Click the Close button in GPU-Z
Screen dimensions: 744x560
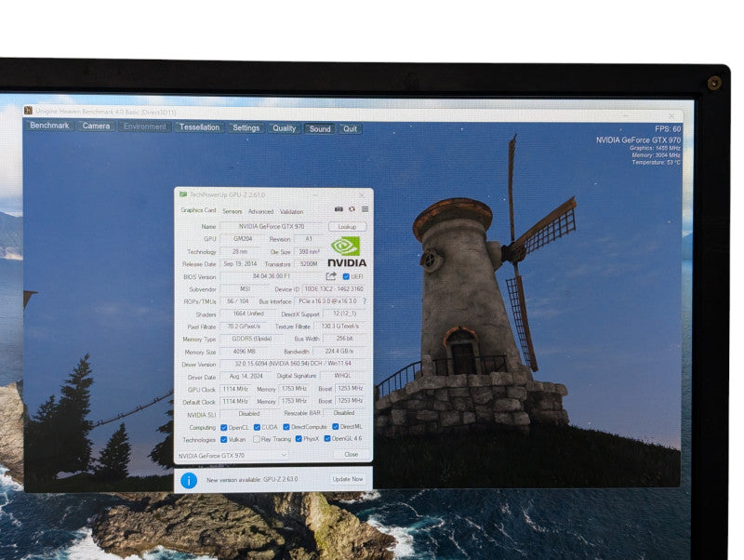pyautogui.click(x=352, y=455)
